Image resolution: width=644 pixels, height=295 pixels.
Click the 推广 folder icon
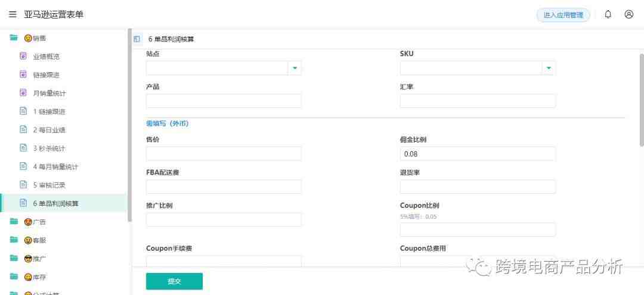[x=14, y=258]
